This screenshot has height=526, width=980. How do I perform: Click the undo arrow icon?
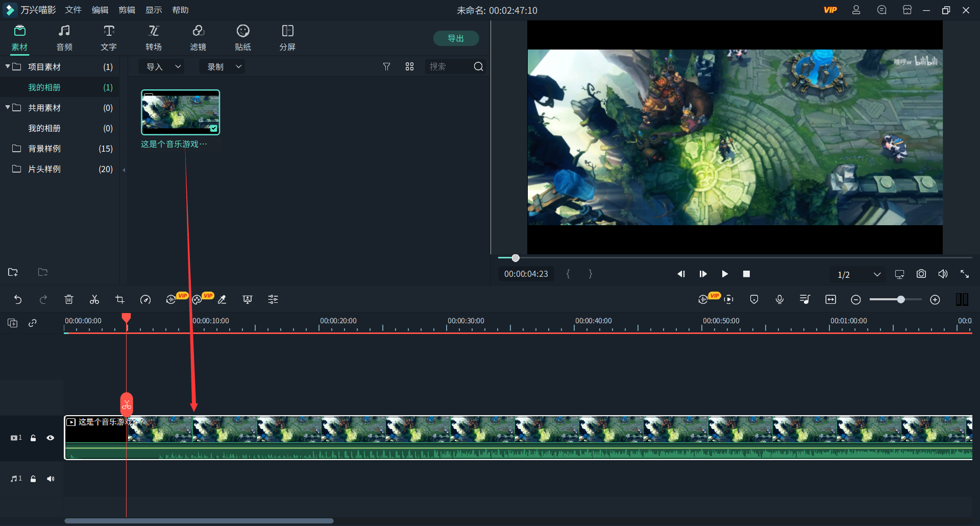[x=18, y=300]
